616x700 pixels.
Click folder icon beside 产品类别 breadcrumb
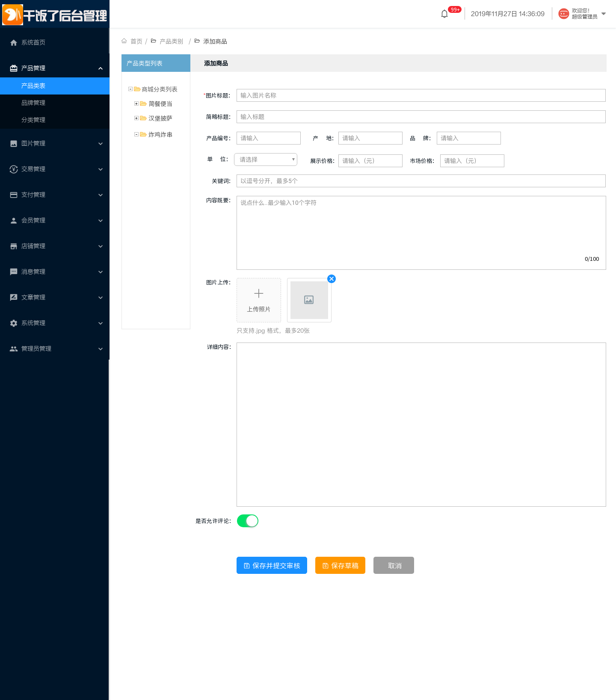click(154, 41)
